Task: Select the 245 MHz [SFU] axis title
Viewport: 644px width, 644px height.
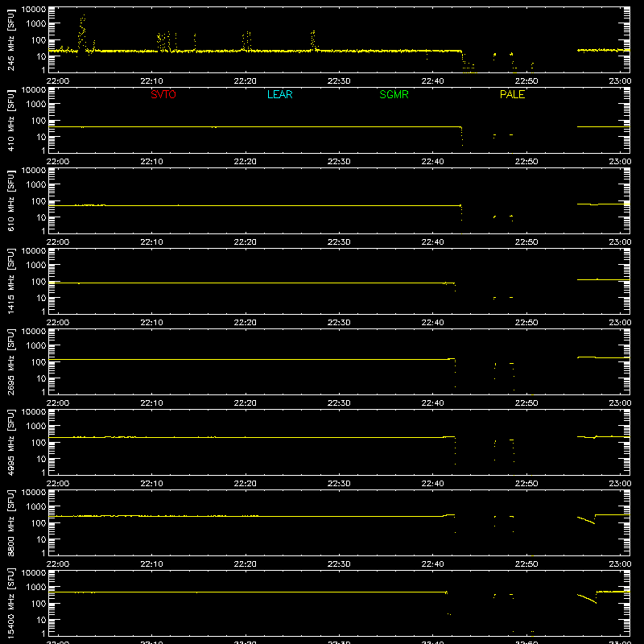Action: point(10,39)
